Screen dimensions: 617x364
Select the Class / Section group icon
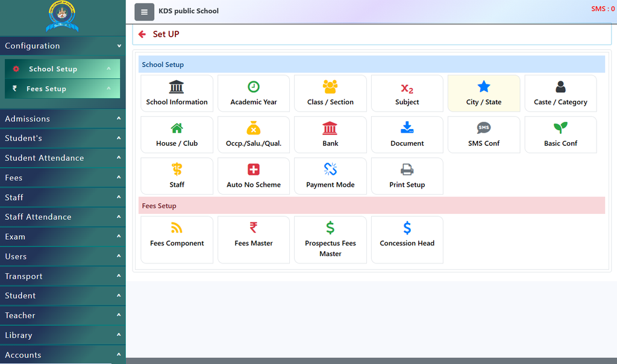click(330, 87)
